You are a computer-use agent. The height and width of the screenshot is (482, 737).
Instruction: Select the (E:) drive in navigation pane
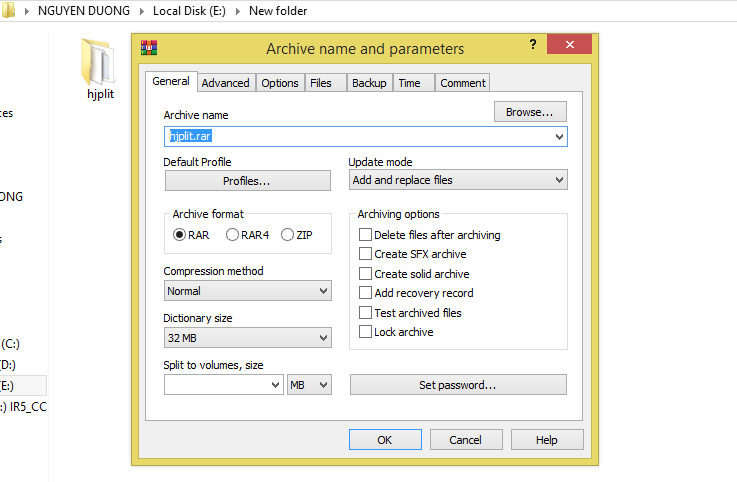(23, 386)
